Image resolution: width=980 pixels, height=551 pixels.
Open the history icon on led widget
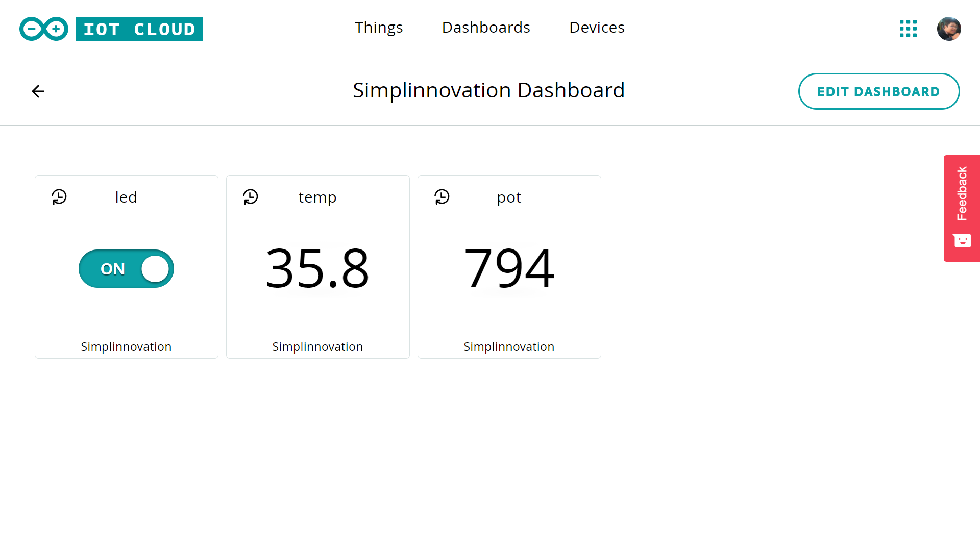click(59, 197)
